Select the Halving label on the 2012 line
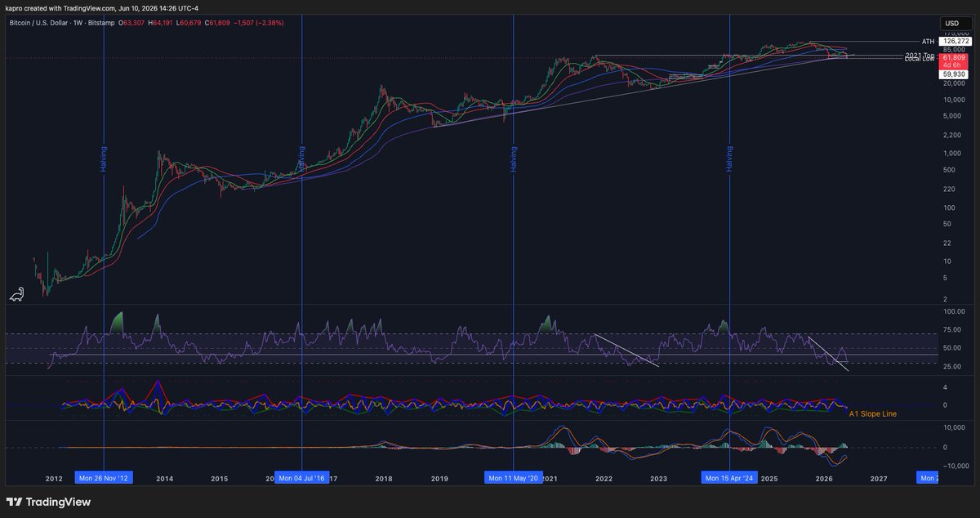 [x=104, y=159]
